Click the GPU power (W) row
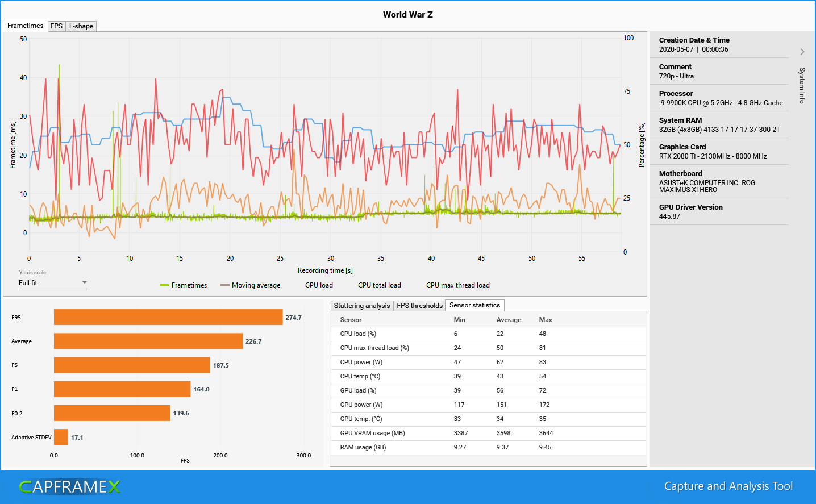 488,405
